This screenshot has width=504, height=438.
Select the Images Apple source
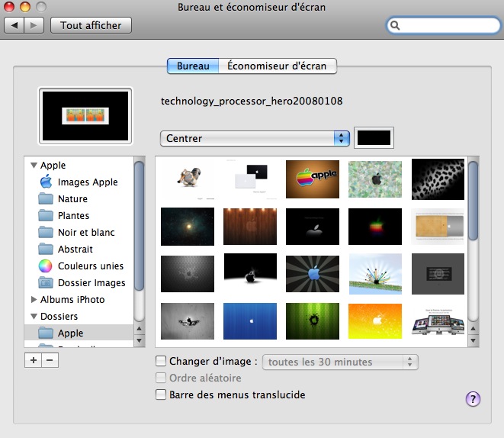click(79, 182)
